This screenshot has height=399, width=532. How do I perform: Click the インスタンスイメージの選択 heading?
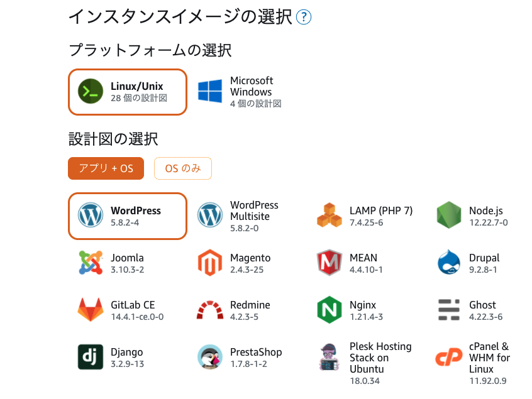tap(180, 17)
